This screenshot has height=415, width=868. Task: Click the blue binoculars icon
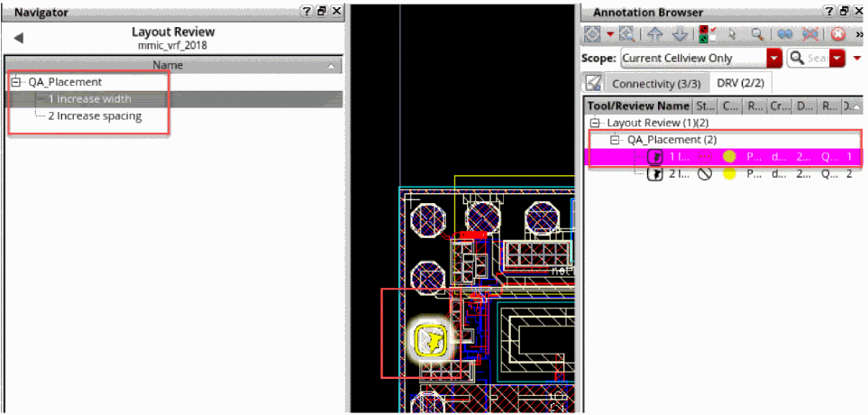point(784,34)
